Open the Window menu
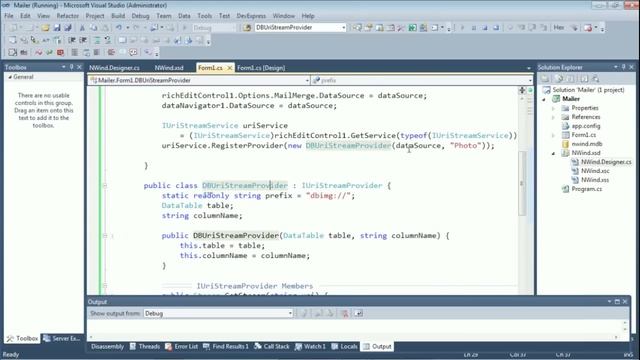 coord(284,16)
